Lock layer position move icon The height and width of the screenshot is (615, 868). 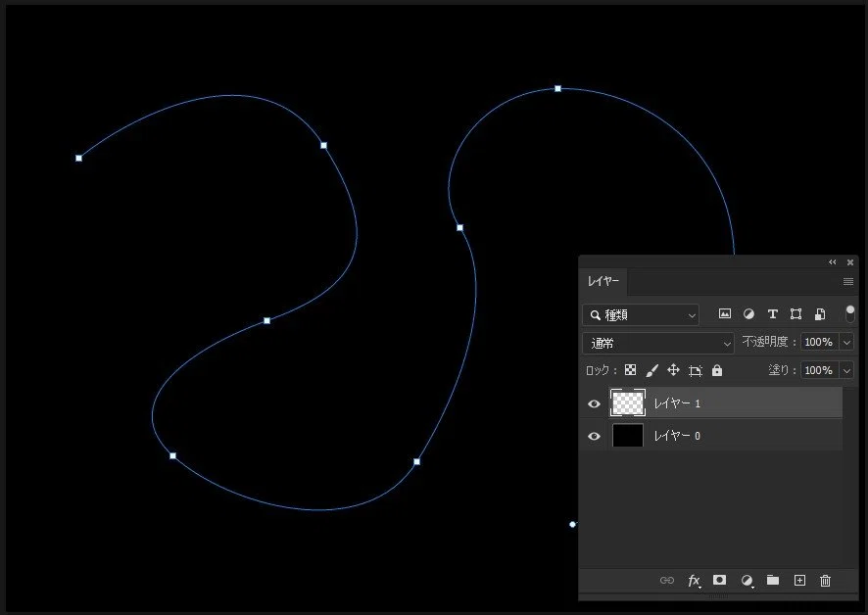(x=673, y=370)
